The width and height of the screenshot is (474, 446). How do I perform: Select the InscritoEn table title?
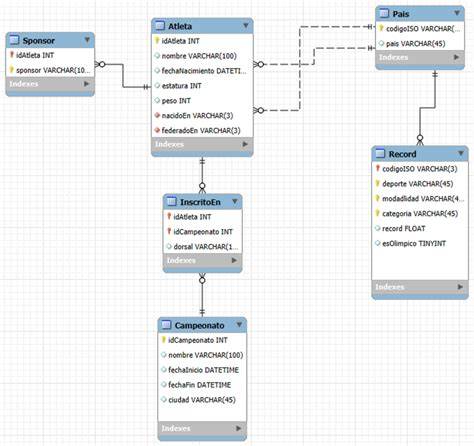[x=200, y=202]
